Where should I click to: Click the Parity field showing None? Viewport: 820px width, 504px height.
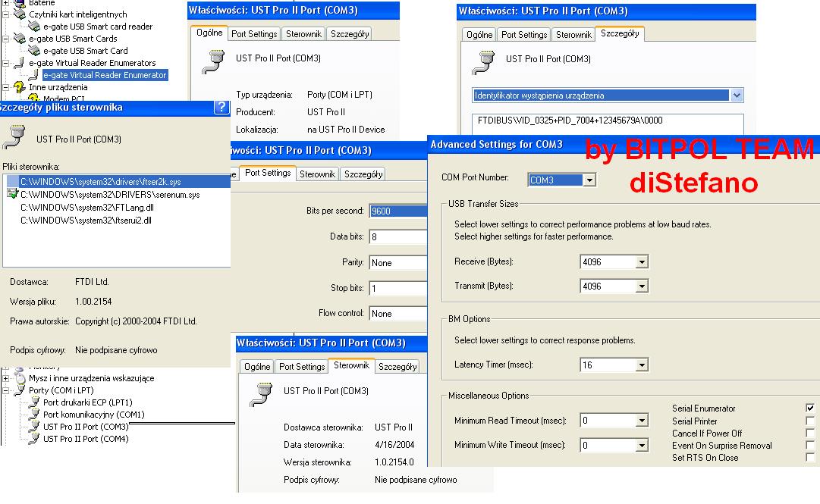click(x=398, y=263)
